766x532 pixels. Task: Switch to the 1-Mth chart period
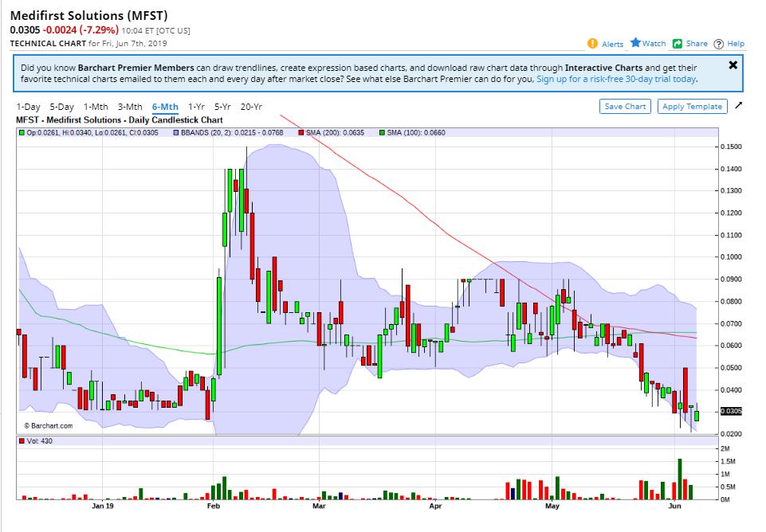click(x=96, y=107)
